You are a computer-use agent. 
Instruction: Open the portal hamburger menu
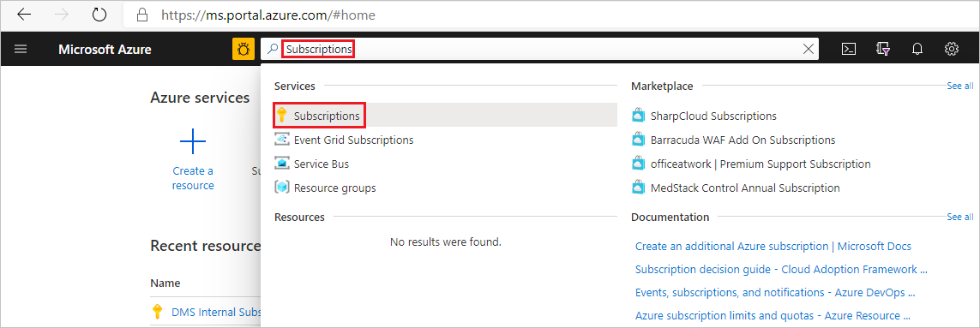21,50
